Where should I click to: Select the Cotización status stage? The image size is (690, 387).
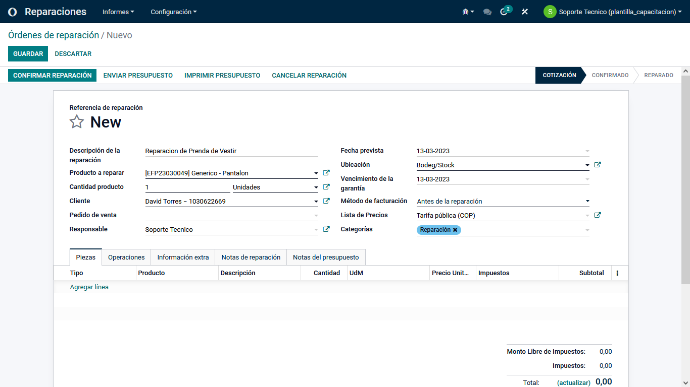559,75
